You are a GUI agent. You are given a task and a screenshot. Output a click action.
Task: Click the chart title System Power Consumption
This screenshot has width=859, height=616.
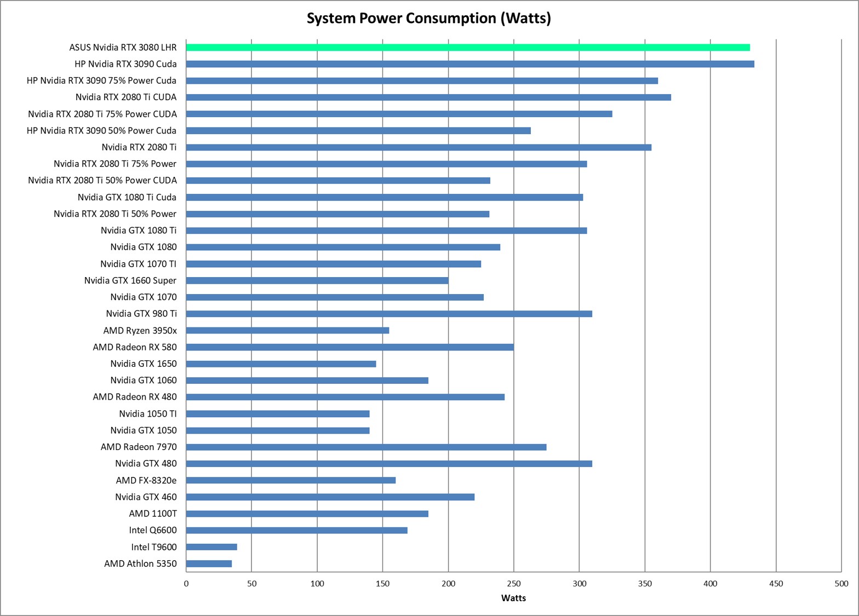[x=428, y=18]
